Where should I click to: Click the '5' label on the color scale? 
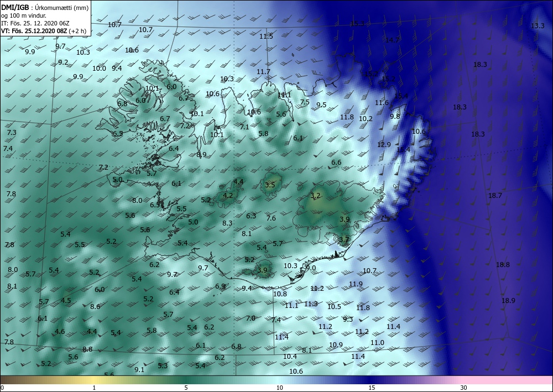[x=186, y=388]
